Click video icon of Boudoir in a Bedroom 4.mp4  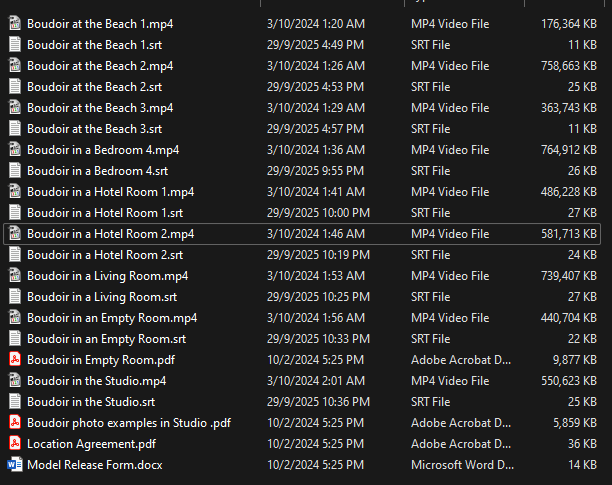click(15, 149)
